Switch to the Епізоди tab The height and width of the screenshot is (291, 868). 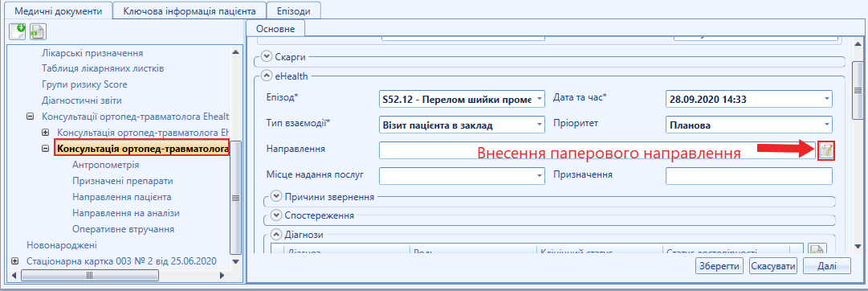click(293, 10)
